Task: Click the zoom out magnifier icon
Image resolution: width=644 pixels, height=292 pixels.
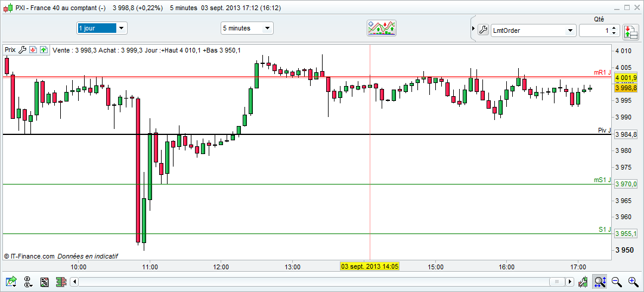Action: point(617,282)
